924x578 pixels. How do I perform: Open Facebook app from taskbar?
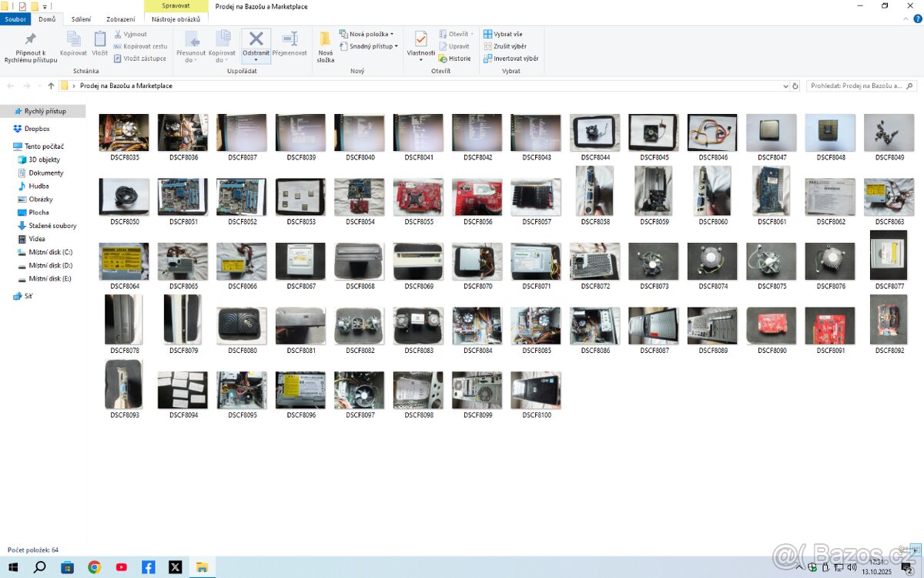point(149,567)
